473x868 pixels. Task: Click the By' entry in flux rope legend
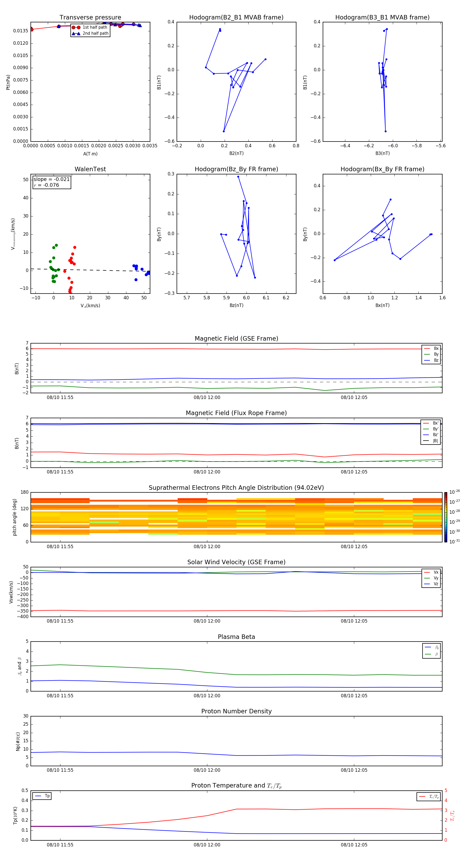[431, 429]
